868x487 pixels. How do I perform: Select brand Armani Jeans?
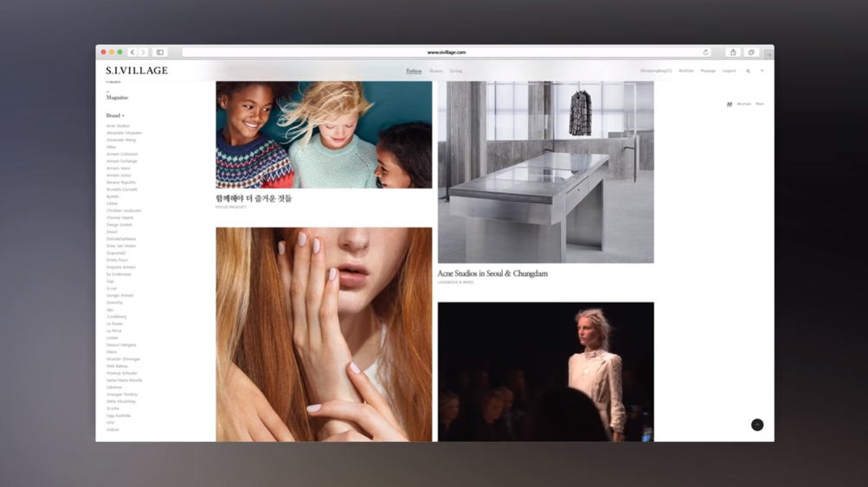point(118,168)
